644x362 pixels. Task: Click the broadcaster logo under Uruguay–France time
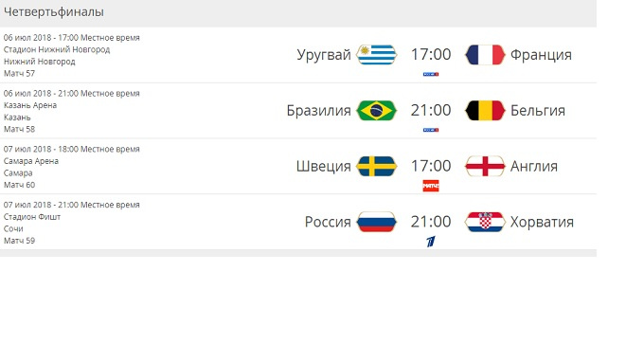[x=431, y=74]
